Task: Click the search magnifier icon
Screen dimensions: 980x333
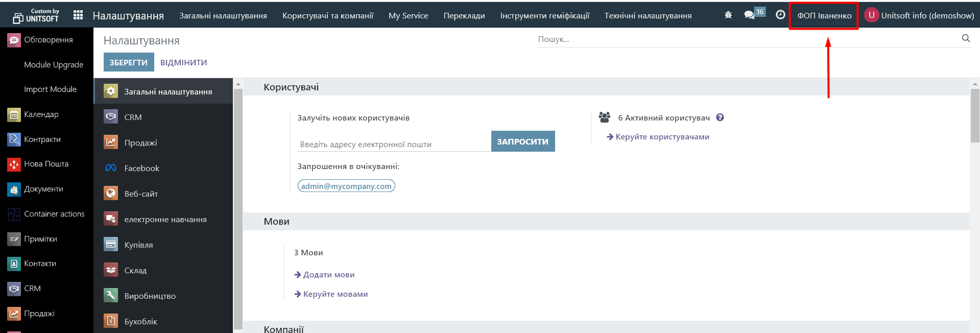Action: point(966,38)
